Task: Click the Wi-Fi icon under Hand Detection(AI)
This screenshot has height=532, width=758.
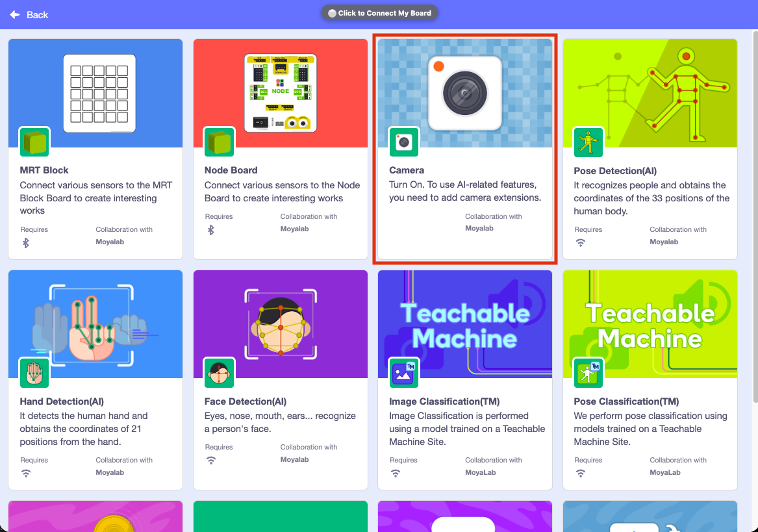Action: click(x=26, y=474)
